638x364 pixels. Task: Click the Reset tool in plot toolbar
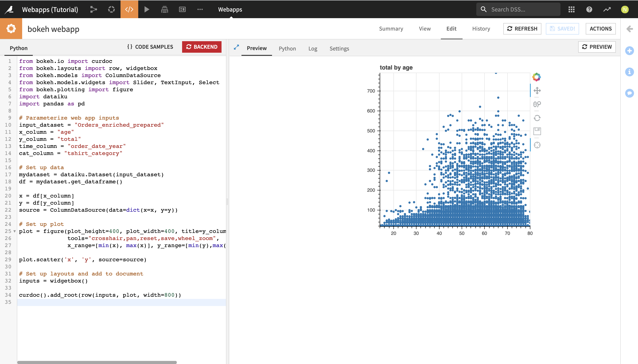coord(537,118)
